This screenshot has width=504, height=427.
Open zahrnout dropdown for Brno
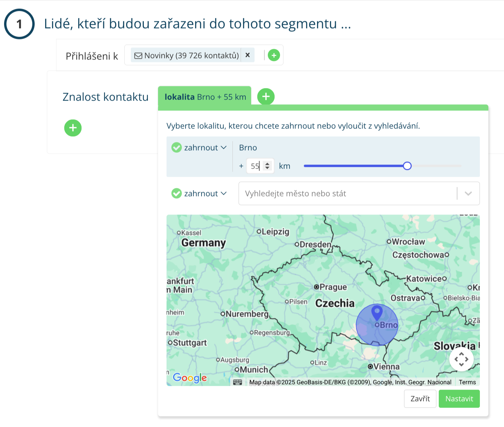205,148
